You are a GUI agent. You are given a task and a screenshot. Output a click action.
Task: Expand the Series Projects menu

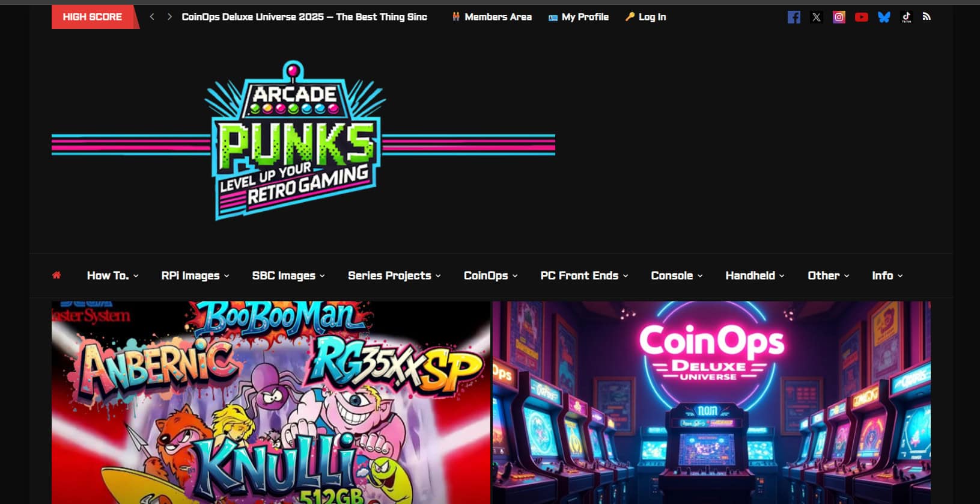394,275
